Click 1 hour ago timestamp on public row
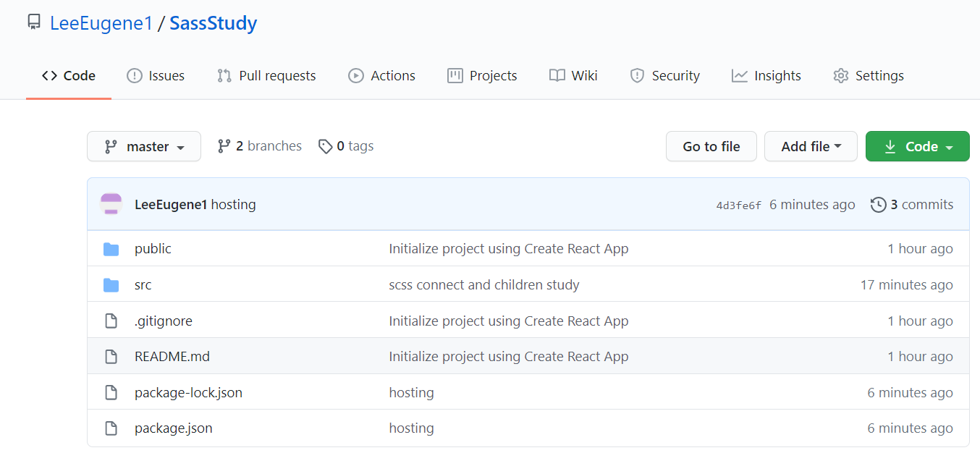This screenshot has height=453, width=980. (x=921, y=248)
